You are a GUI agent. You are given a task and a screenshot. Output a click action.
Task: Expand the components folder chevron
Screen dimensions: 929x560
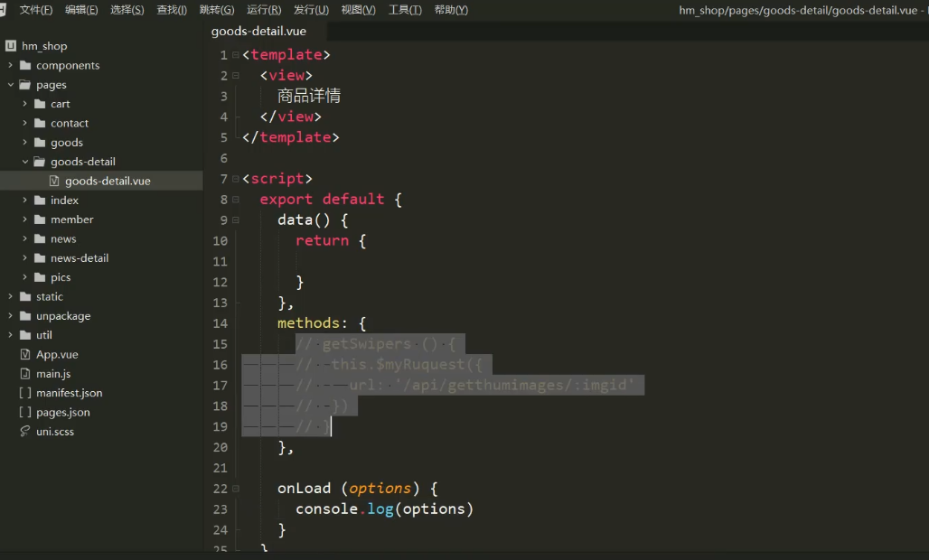(x=10, y=65)
